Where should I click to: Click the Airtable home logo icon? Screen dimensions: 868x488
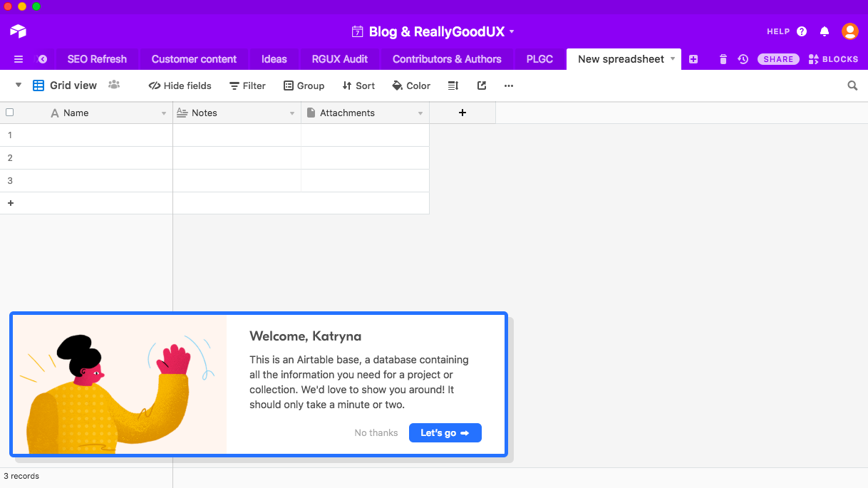pos(18,31)
